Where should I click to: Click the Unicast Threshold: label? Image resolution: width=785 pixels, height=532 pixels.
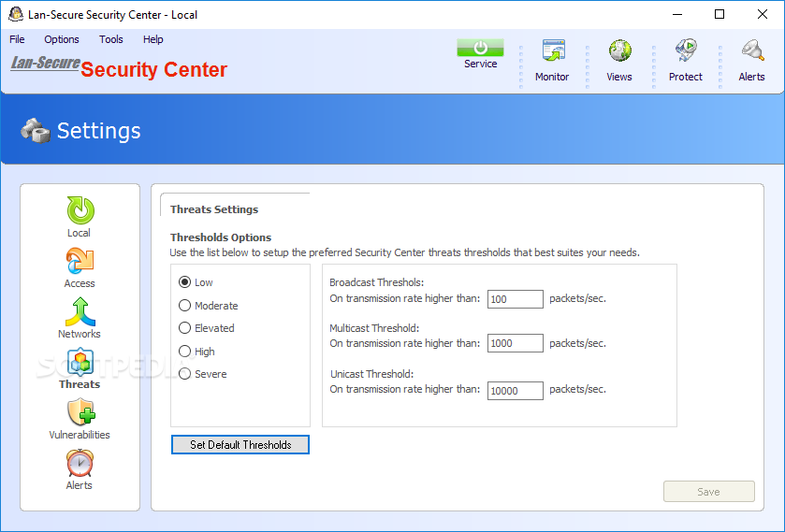pos(372,374)
